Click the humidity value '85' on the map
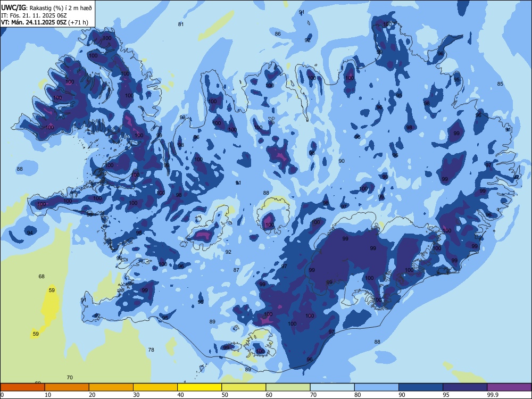532x399 pixels. pos(500,84)
